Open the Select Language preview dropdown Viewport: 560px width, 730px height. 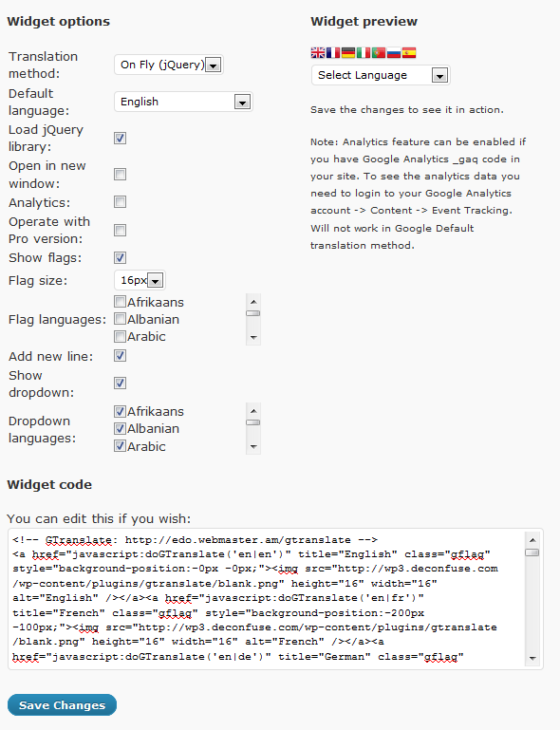pos(381,75)
